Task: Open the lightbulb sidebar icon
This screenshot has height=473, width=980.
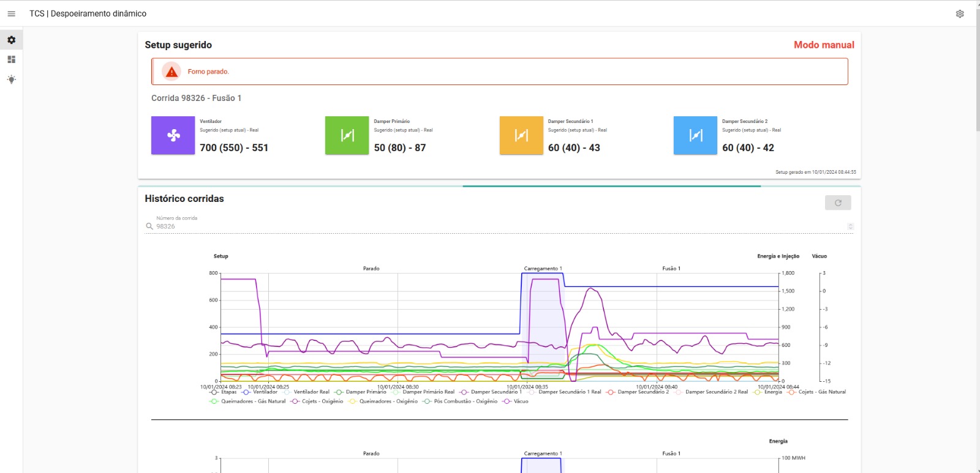Action: (11, 80)
